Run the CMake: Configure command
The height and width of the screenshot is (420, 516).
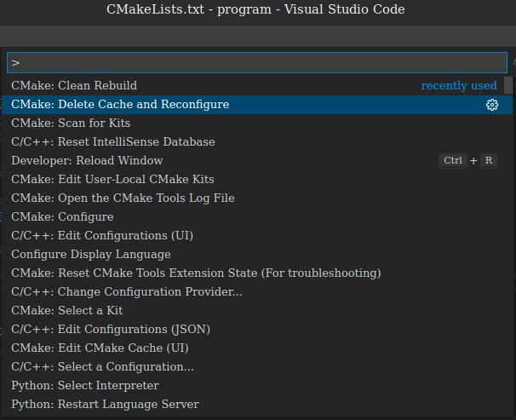click(257, 217)
